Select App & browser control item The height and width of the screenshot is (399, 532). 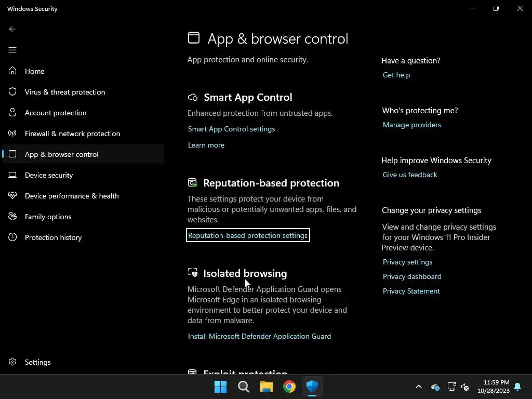tap(83, 154)
